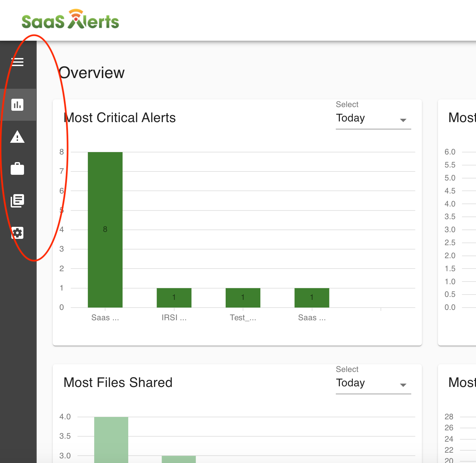Click the Test_ bar in alerts chart
This screenshot has width=476, height=463.
point(243,298)
